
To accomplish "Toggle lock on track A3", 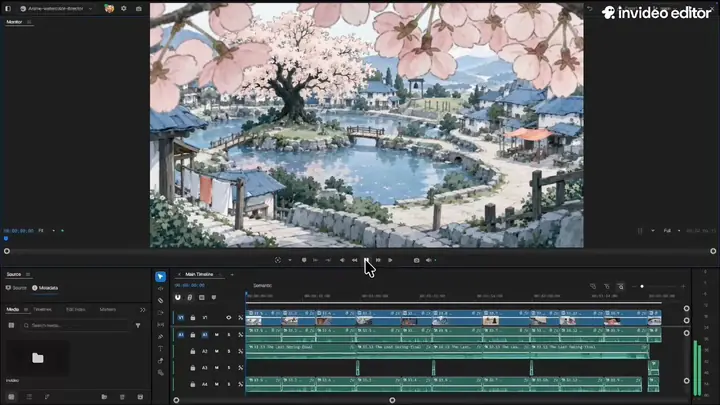I will click(x=193, y=368).
